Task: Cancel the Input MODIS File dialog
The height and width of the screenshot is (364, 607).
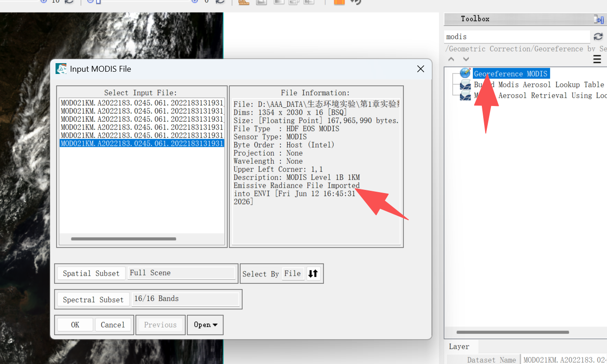Action: point(113,325)
